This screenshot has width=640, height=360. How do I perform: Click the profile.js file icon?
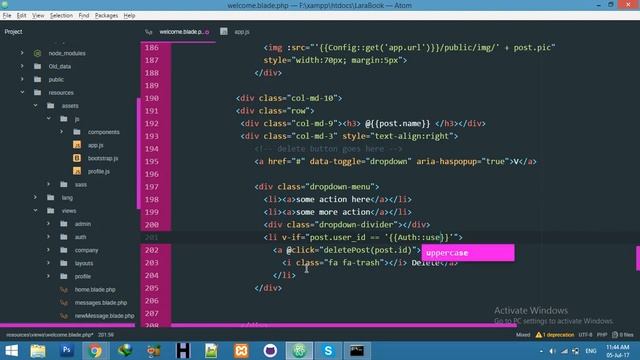pos(77,171)
